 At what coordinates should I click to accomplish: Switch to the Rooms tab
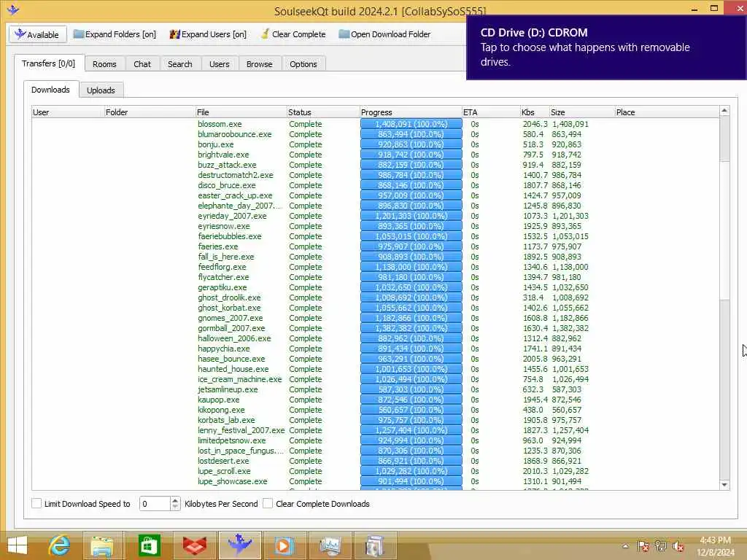(104, 64)
